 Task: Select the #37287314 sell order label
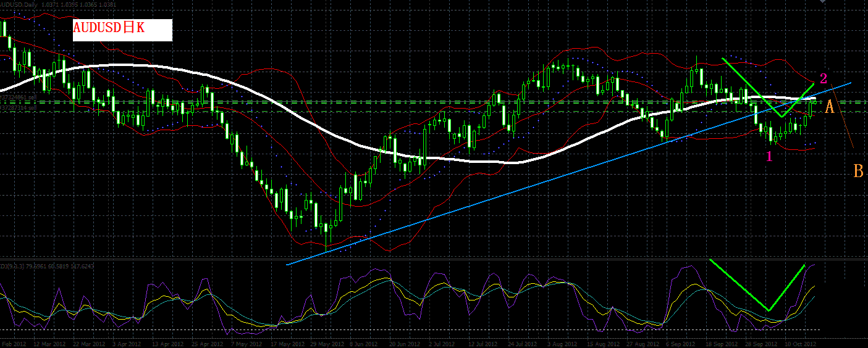click(x=19, y=107)
